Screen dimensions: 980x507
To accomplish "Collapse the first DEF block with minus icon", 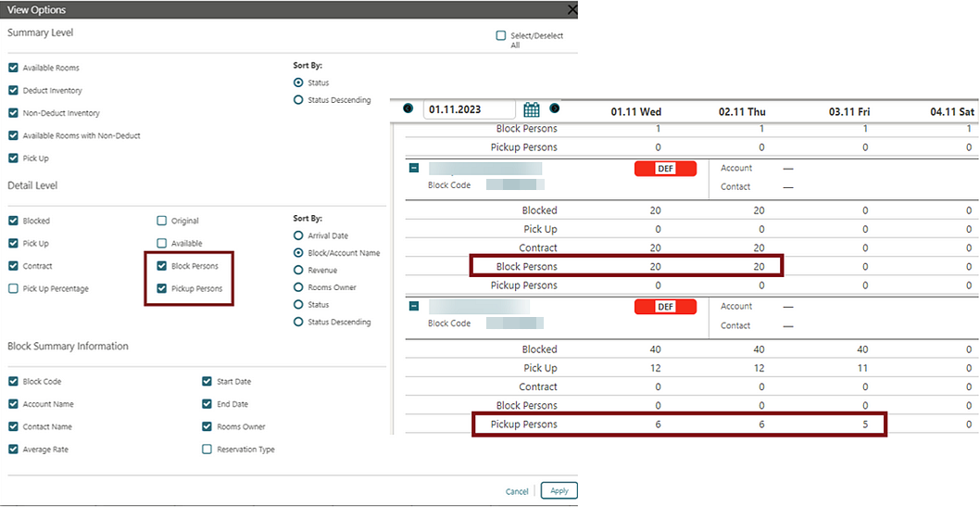I will pyautogui.click(x=414, y=168).
